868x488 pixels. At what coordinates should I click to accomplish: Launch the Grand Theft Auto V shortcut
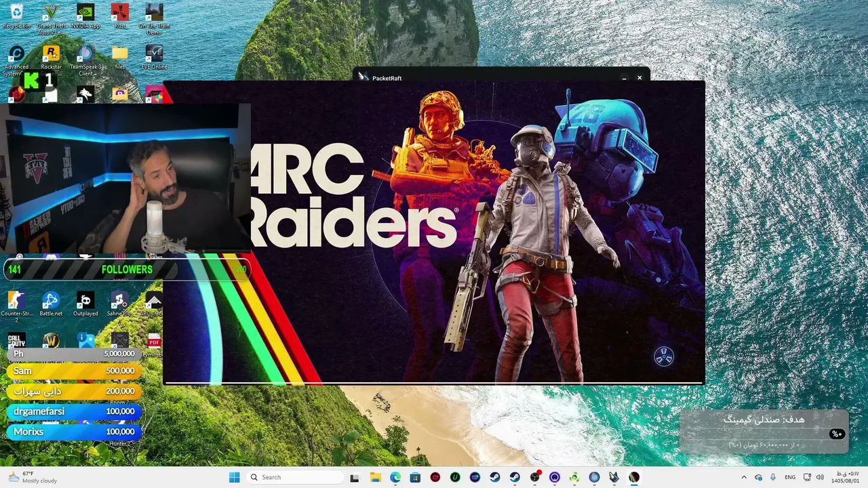[x=51, y=19]
